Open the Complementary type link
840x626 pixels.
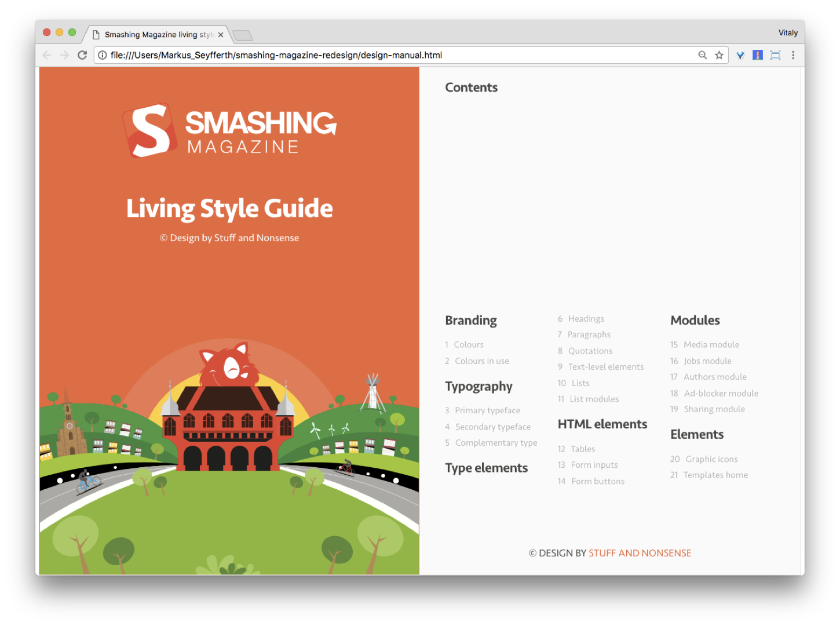point(496,443)
